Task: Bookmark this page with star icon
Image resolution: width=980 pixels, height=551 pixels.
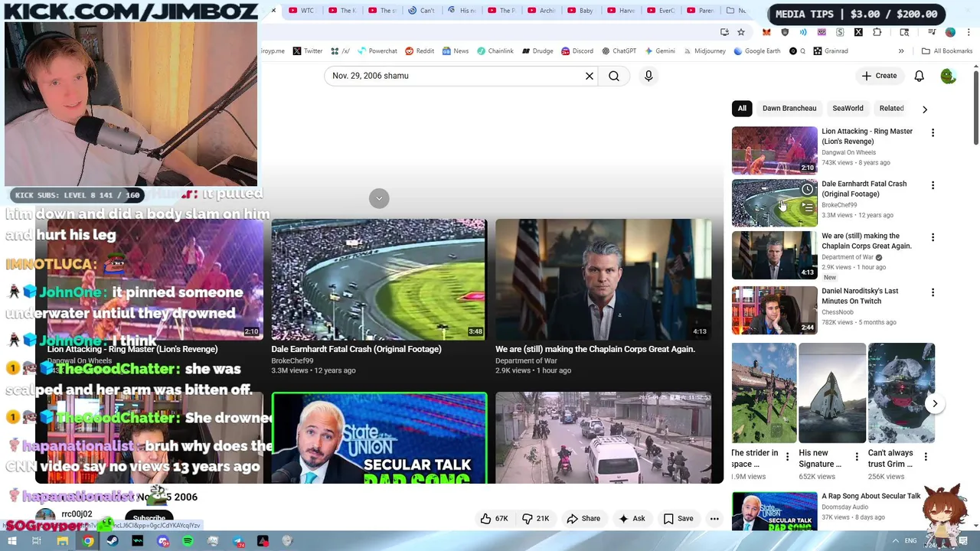Action: point(740,32)
